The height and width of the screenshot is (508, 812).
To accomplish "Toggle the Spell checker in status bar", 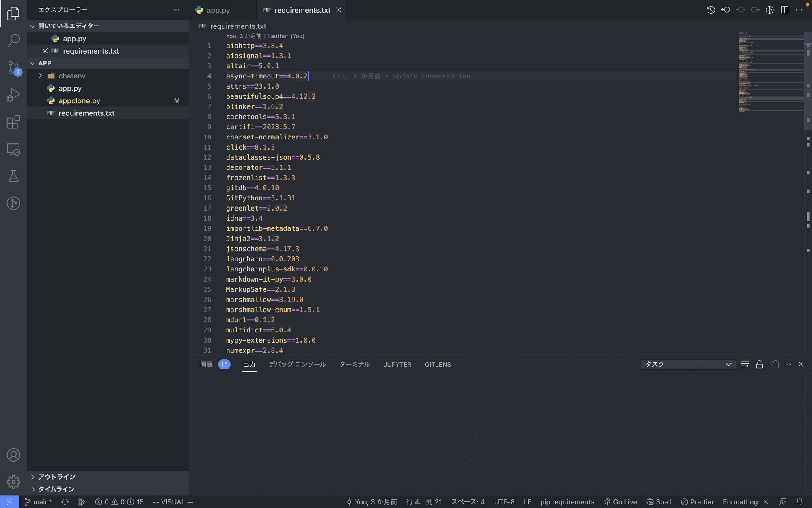I will (x=659, y=502).
